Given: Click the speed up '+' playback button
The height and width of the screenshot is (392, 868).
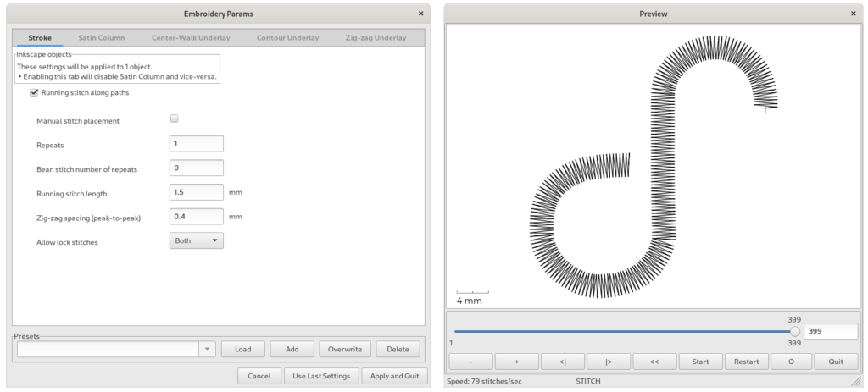Looking at the screenshot, I should (516, 362).
